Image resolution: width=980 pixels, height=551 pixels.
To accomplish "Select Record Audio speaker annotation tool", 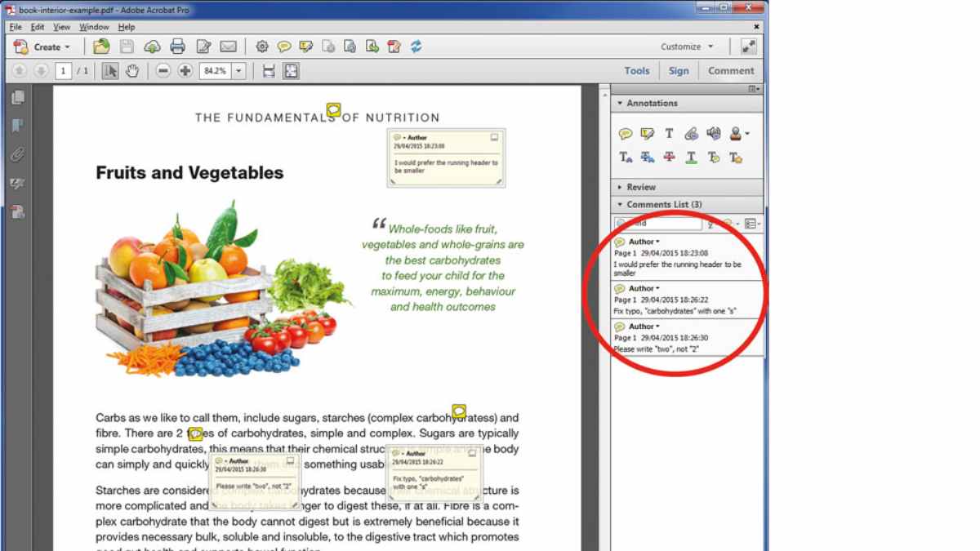I will [714, 134].
